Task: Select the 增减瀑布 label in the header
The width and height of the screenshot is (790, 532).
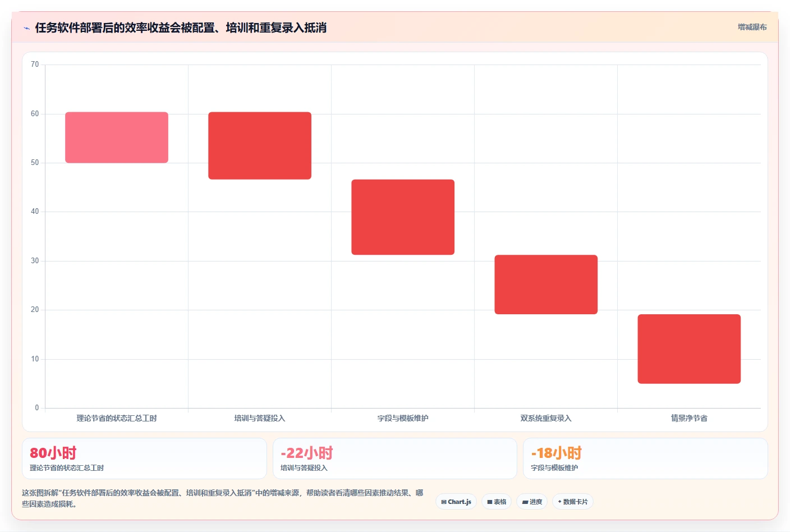Action: coord(752,27)
